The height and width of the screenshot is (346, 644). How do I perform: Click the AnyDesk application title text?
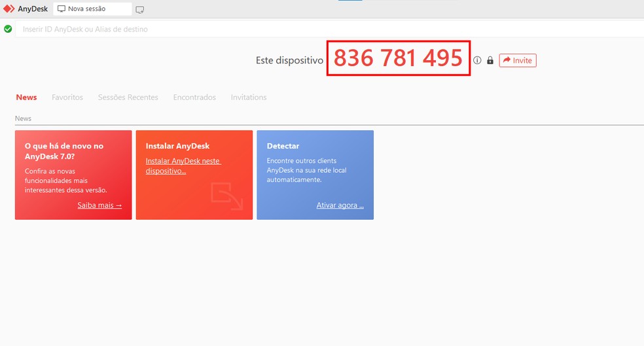pos(33,9)
